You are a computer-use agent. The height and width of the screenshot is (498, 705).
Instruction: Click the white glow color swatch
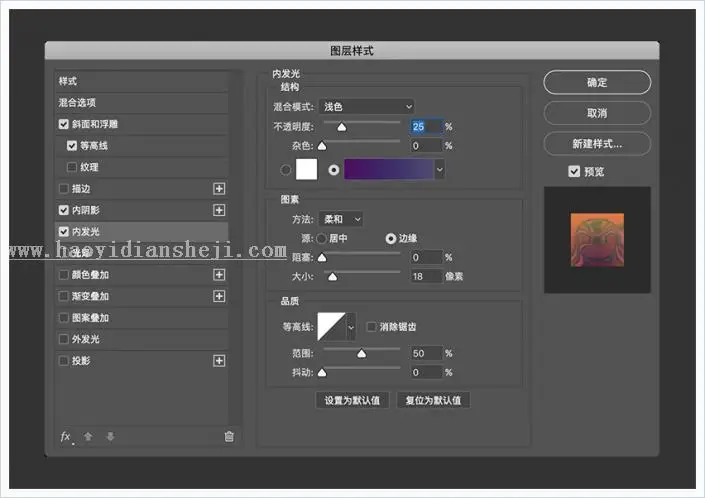307,169
